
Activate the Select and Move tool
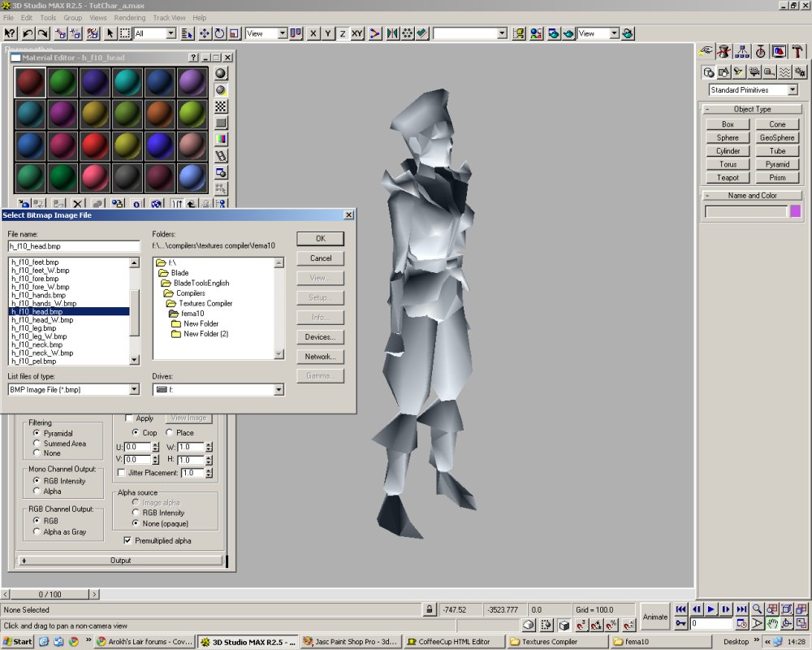tap(205, 33)
